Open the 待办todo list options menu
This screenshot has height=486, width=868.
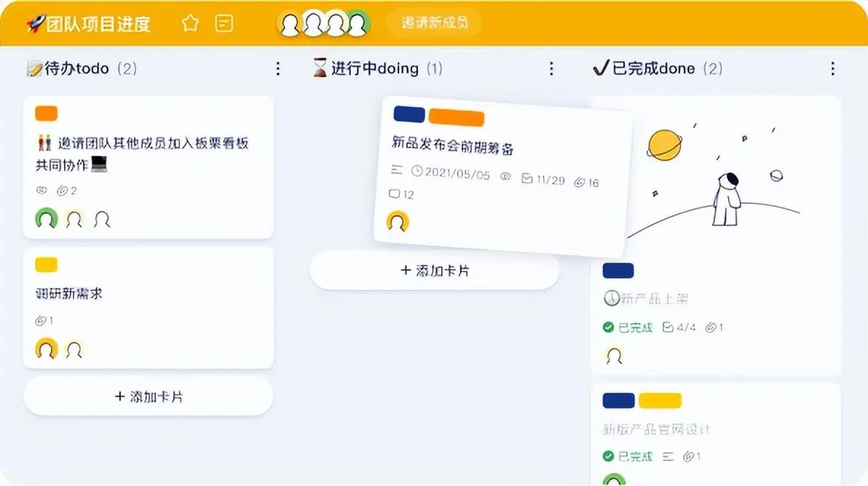click(278, 69)
